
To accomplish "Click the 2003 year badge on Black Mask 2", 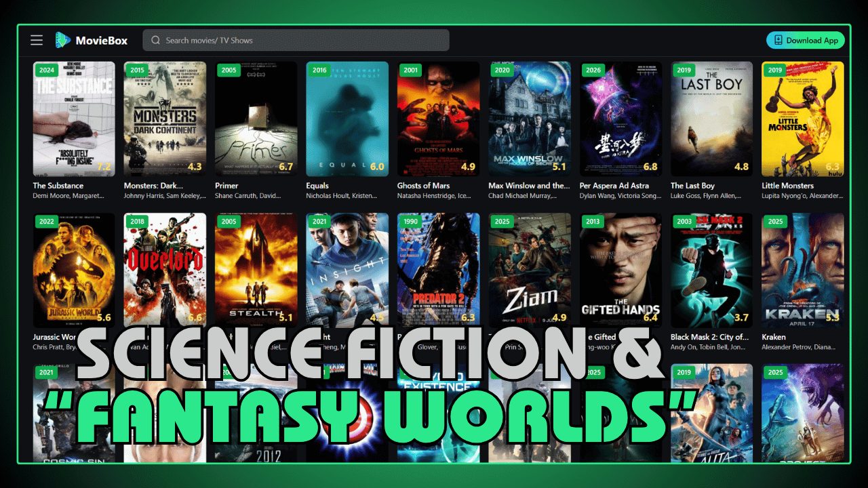I will 685,222.
